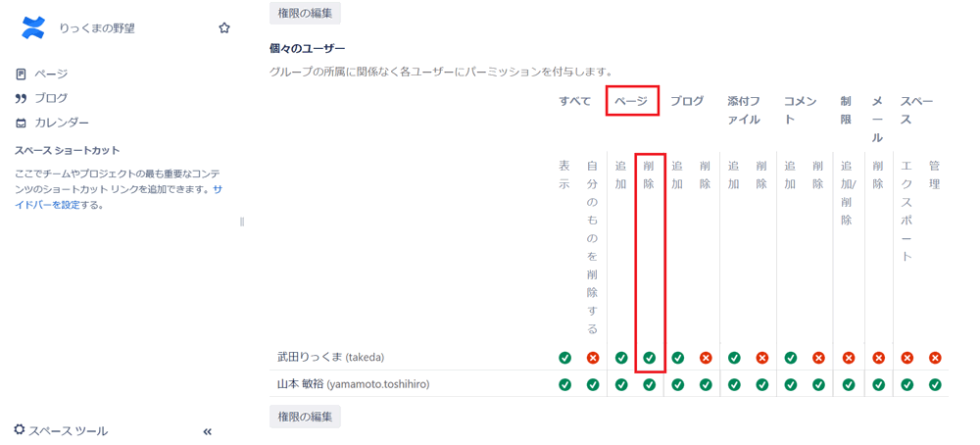Click the ブログ column header
Image resolution: width=980 pixels, height=445 pixels.
tap(687, 101)
